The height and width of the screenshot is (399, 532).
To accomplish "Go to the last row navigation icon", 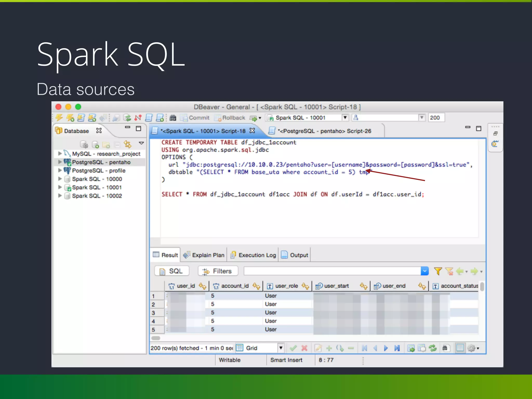I will 397,348.
